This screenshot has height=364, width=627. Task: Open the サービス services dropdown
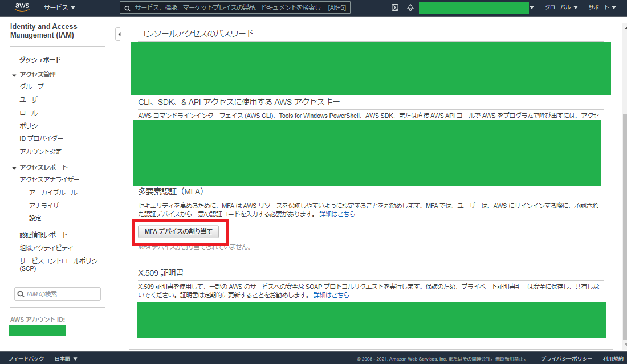tap(59, 7)
